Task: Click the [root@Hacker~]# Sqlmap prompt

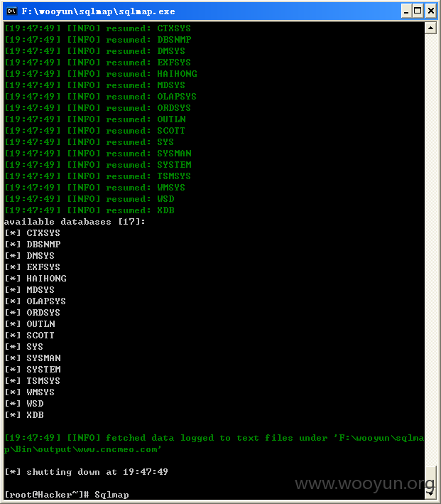Action: 67,495
